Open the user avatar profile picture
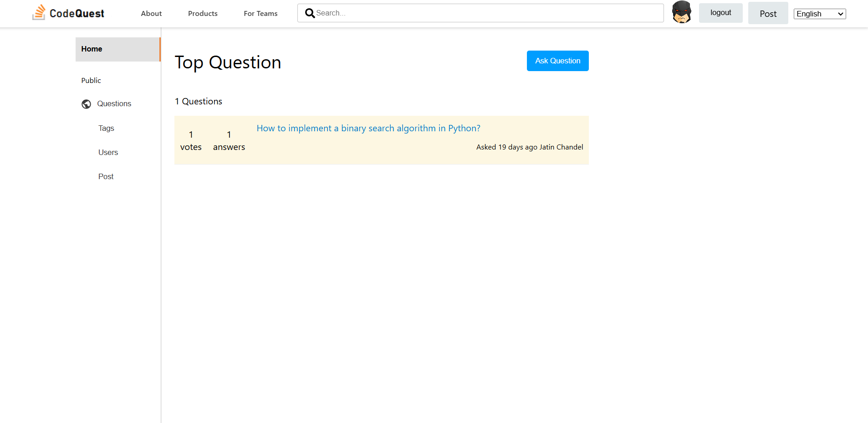The height and width of the screenshot is (423, 868). (x=681, y=12)
